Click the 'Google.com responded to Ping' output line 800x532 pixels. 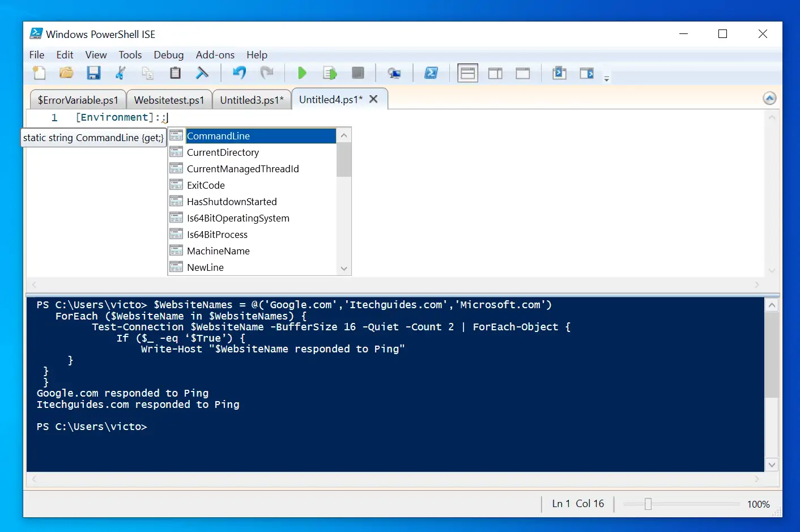(122, 393)
